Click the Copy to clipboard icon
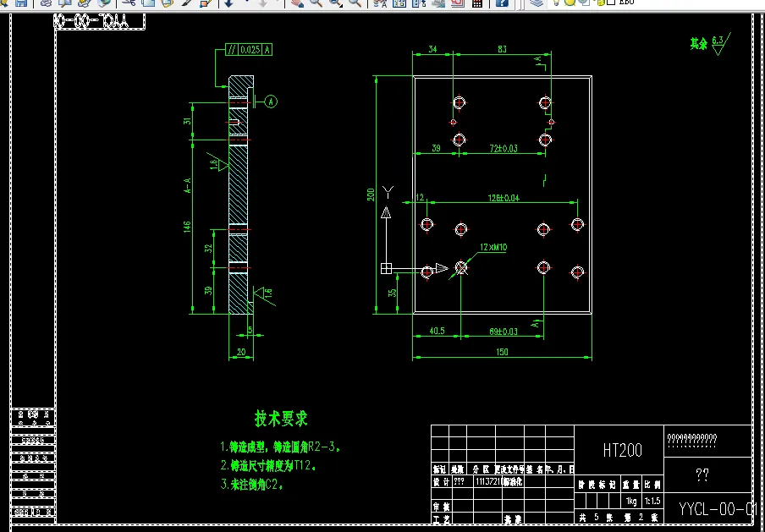 pyautogui.click(x=148, y=3)
